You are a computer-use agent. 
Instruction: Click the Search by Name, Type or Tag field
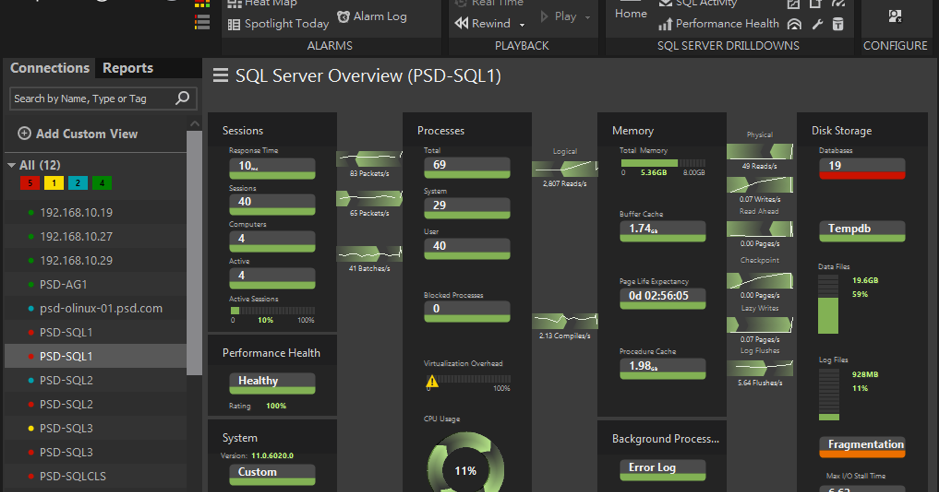pos(103,98)
